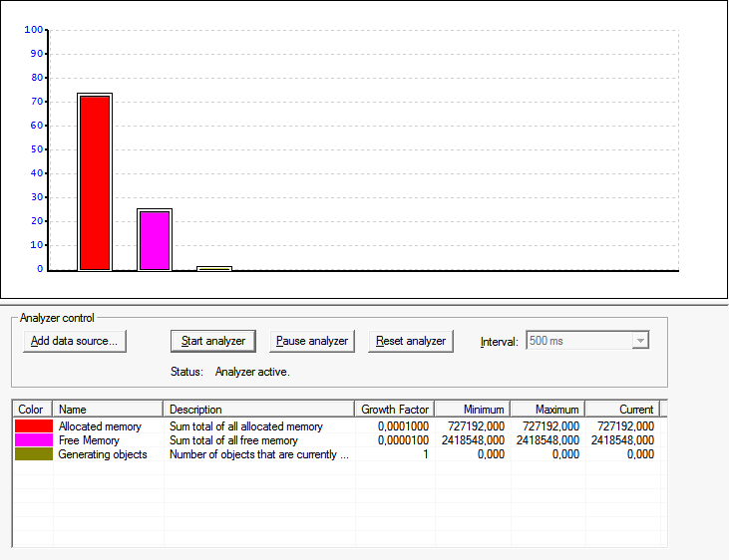The height and width of the screenshot is (560, 729).
Task: Click Free Memory Maximum value 2418548,000
Action: [547, 440]
